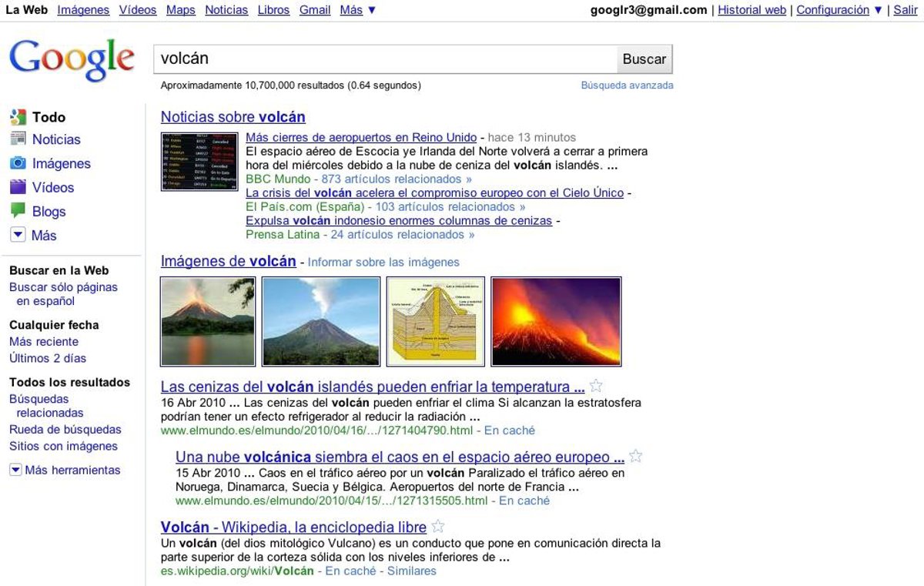
Task: Click the Vídeos film icon
Action: click(x=18, y=187)
